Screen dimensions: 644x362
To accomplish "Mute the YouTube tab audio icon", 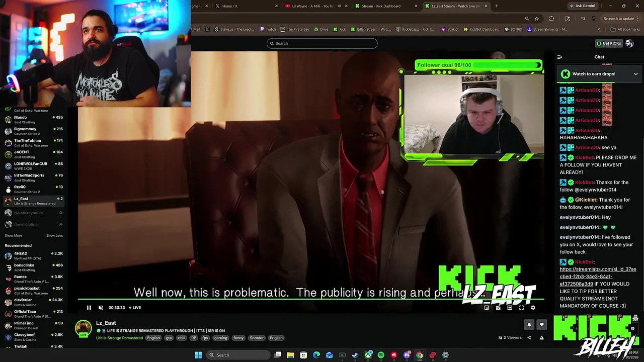I will point(339,6).
